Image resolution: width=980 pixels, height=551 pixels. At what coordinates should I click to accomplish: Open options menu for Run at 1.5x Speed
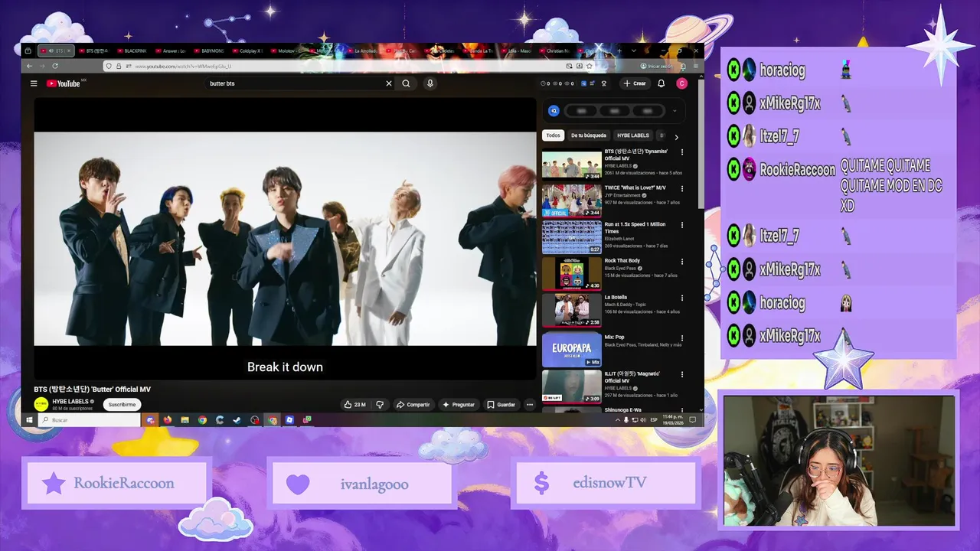[682, 225]
